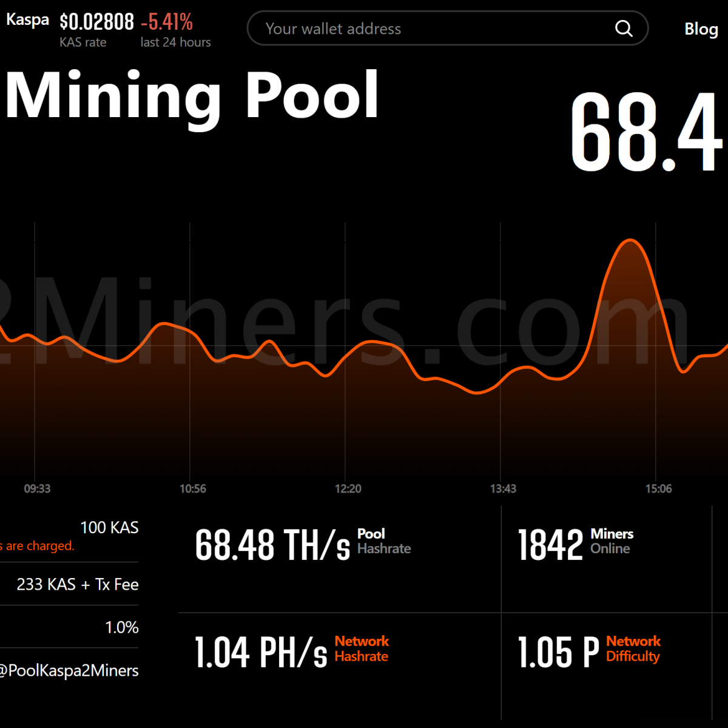Screen dimensions: 728x728
Task: Open the @PoolKaspa2Miners Telegram link
Action: [69, 670]
